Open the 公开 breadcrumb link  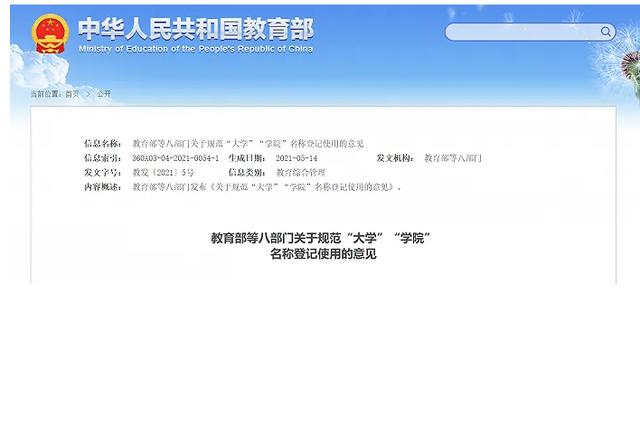click(x=104, y=94)
